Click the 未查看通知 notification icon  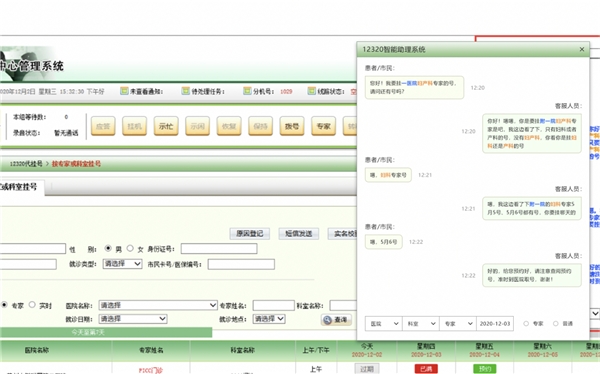[x=124, y=91]
